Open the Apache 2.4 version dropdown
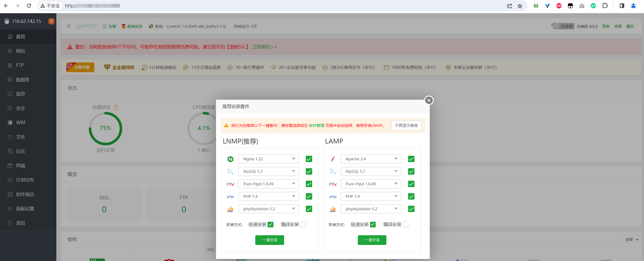Image resolution: width=644 pixels, height=261 pixels. click(x=371, y=159)
